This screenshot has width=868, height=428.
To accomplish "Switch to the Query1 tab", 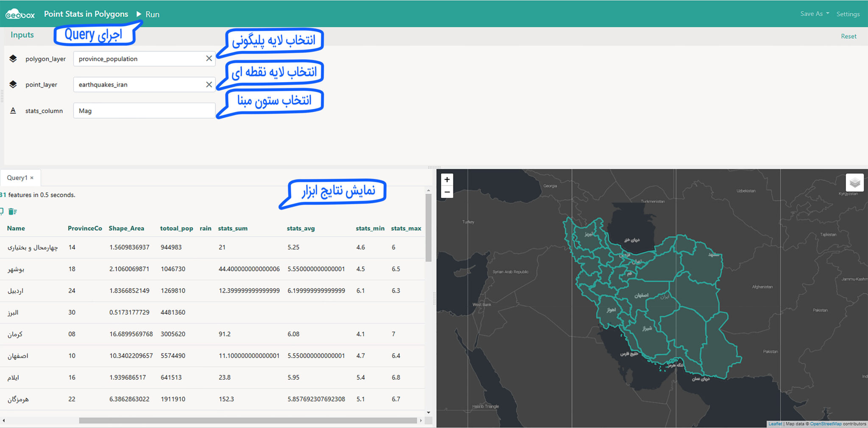I will coord(17,177).
